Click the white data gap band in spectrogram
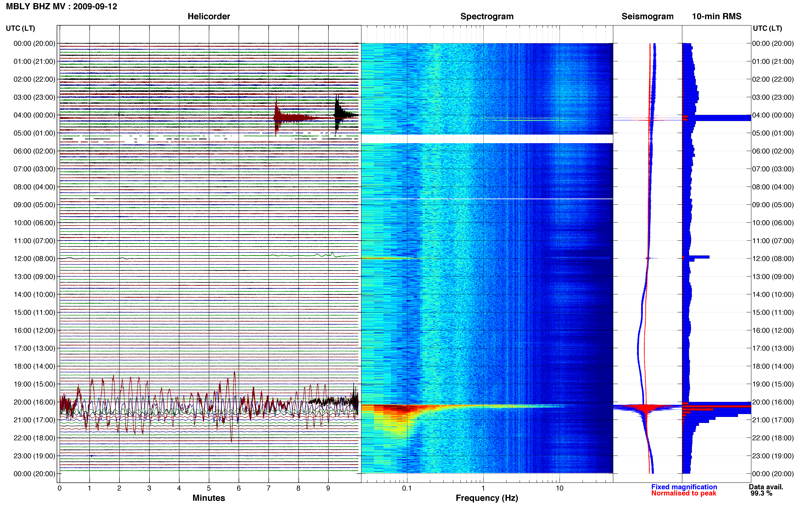This screenshot has width=812, height=508. coord(487,139)
